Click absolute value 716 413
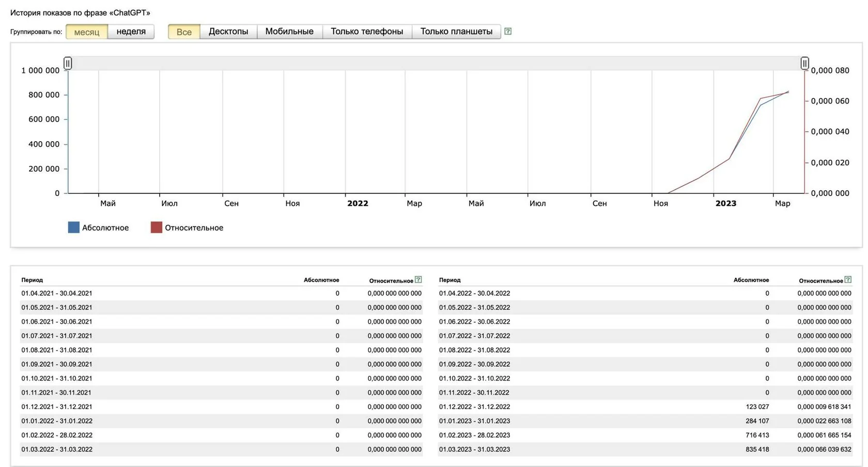868x467 pixels. click(x=757, y=435)
